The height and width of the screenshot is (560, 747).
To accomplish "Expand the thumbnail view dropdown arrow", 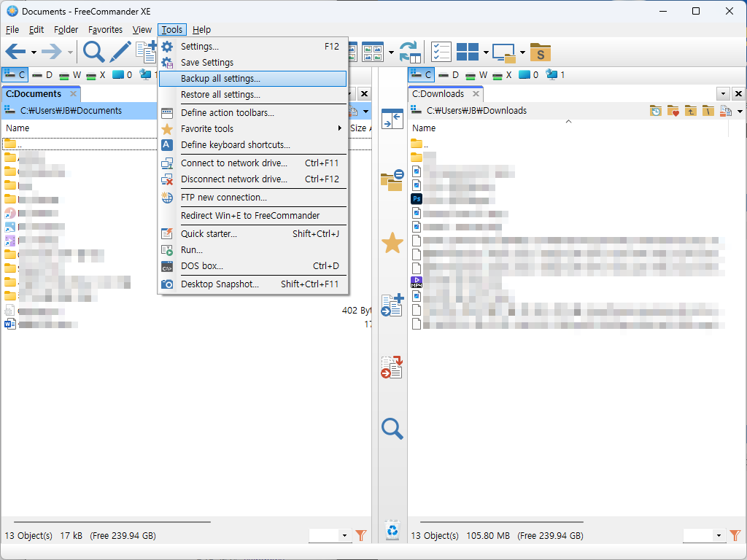I will coord(391,52).
